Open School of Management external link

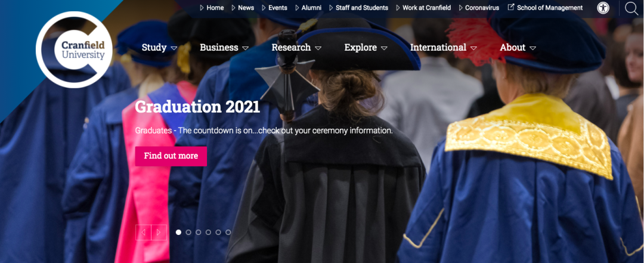pyautogui.click(x=545, y=7)
